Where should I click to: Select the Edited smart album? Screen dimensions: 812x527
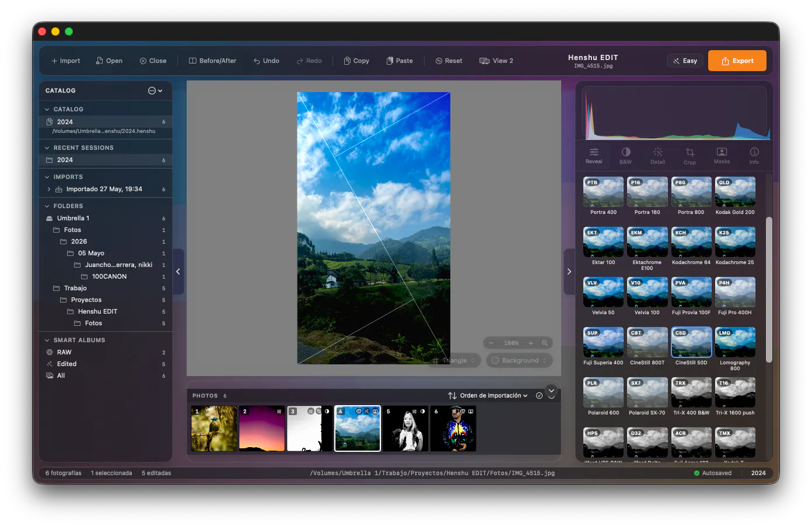pos(106,364)
